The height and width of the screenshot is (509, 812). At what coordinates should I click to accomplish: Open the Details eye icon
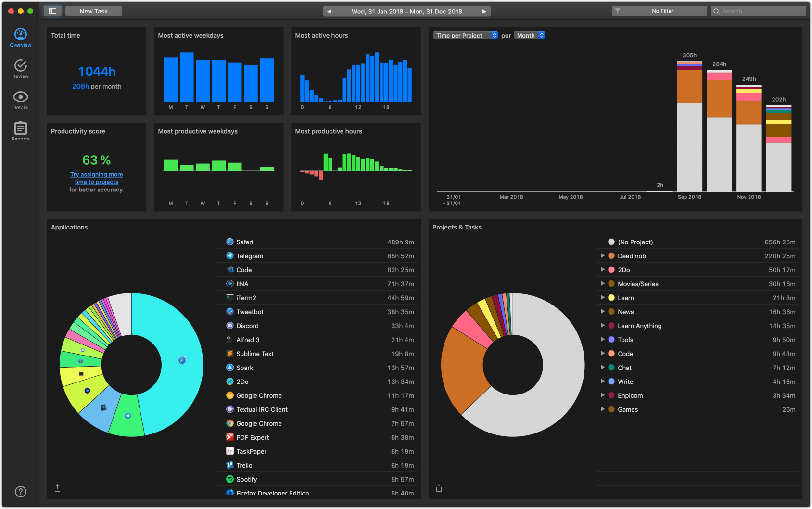click(21, 97)
